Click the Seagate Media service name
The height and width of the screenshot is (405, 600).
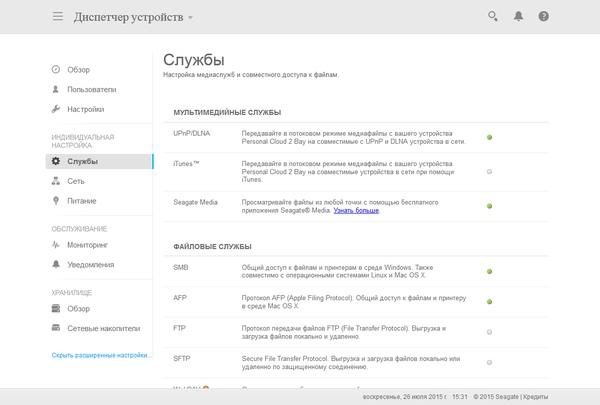tap(196, 202)
